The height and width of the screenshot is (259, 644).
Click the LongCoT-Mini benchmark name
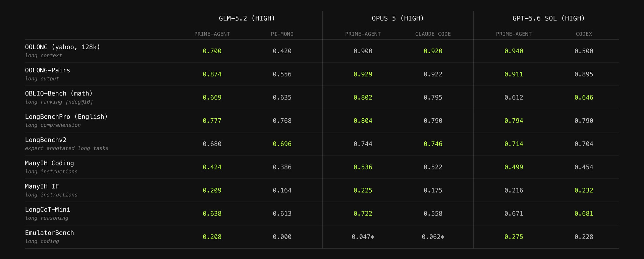pyautogui.click(x=48, y=209)
